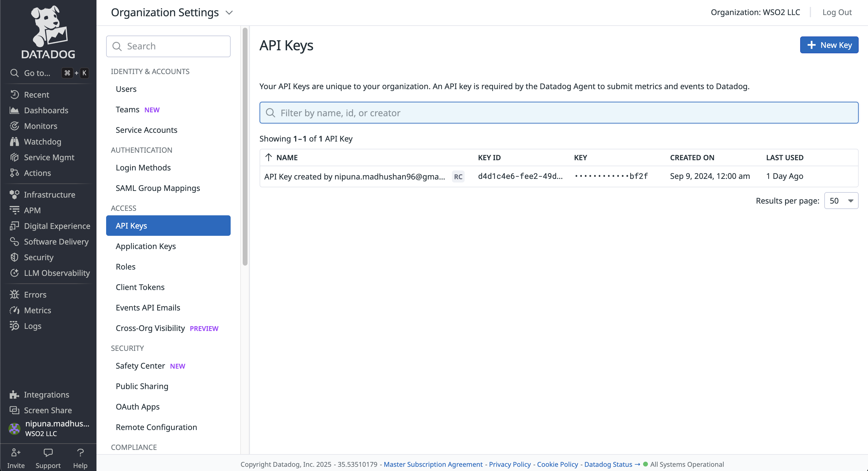Click Log Out link
The image size is (868, 471).
click(x=837, y=12)
